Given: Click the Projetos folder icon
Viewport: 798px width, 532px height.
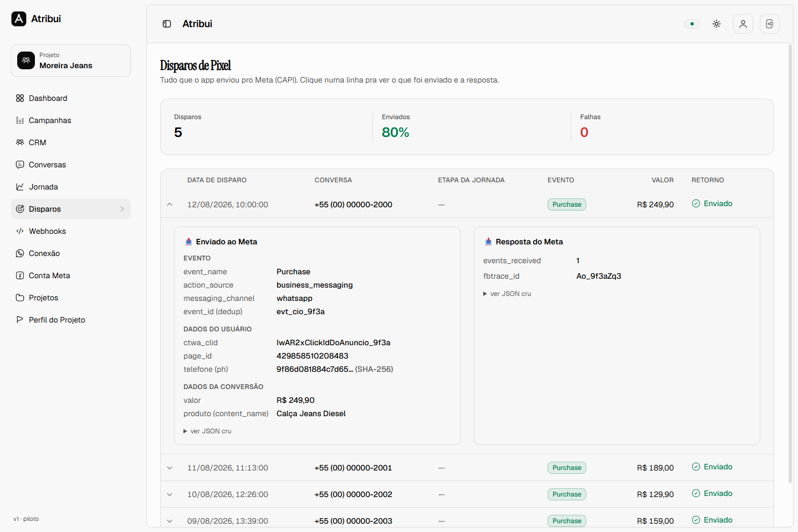Looking at the screenshot, I should click(20, 298).
